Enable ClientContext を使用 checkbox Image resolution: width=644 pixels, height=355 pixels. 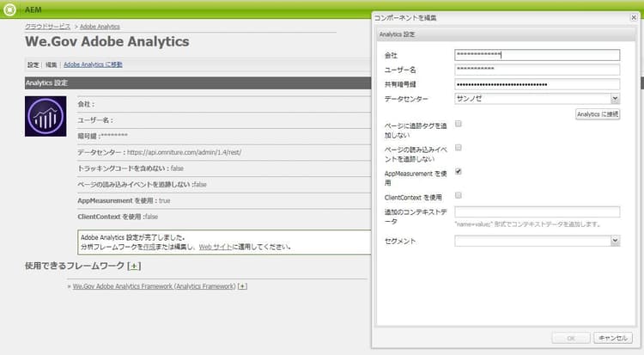click(459, 195)
